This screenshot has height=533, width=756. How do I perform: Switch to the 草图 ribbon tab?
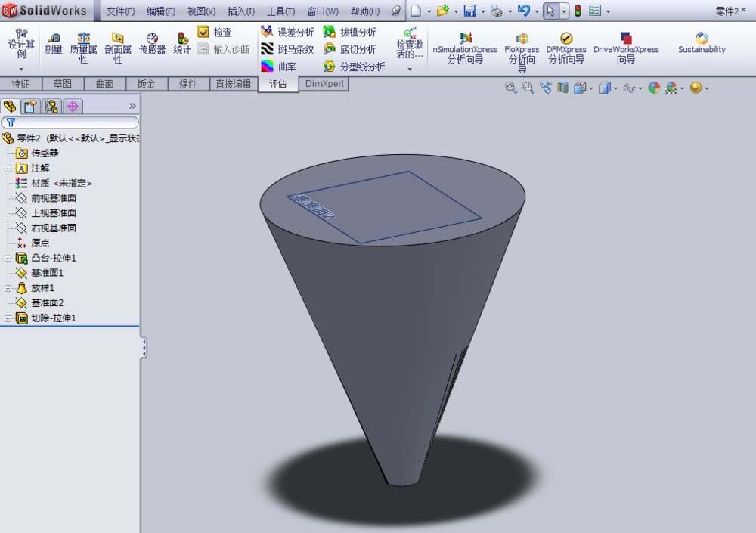tap(63, 84)
